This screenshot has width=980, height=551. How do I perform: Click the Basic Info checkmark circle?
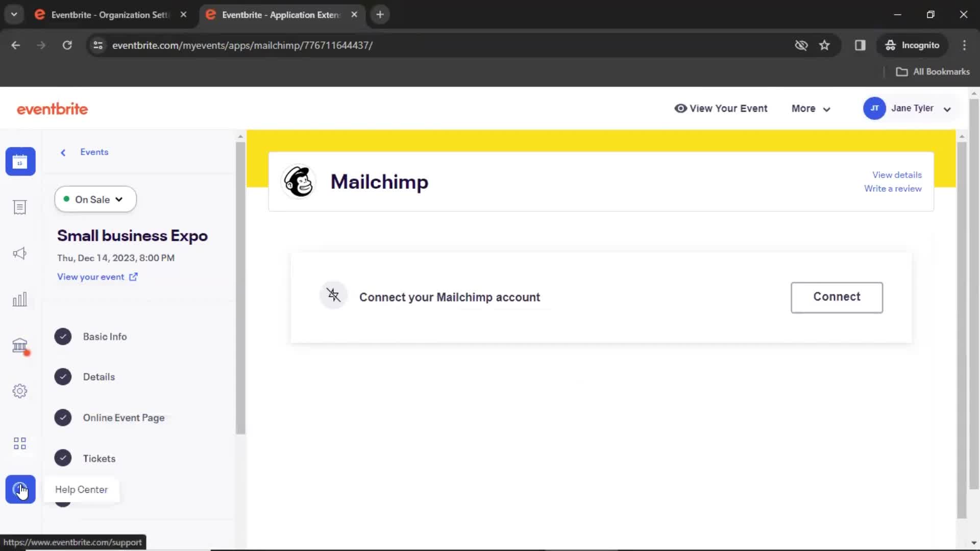click(x=63, y=337)
